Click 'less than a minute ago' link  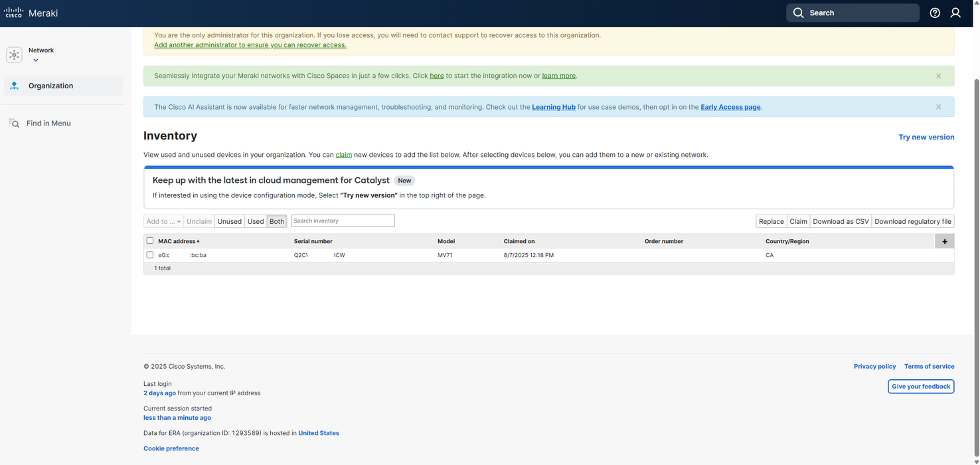pos(177,418)
